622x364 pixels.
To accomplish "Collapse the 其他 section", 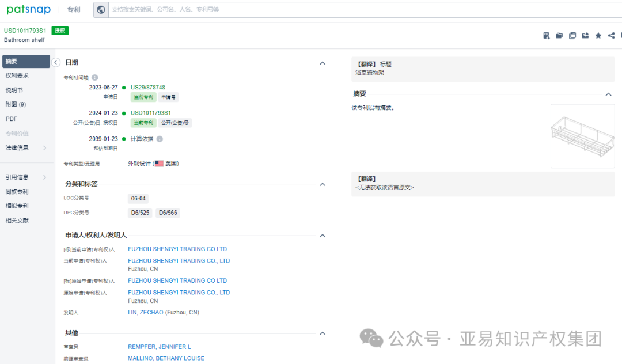I will click(x=323, y=332).
